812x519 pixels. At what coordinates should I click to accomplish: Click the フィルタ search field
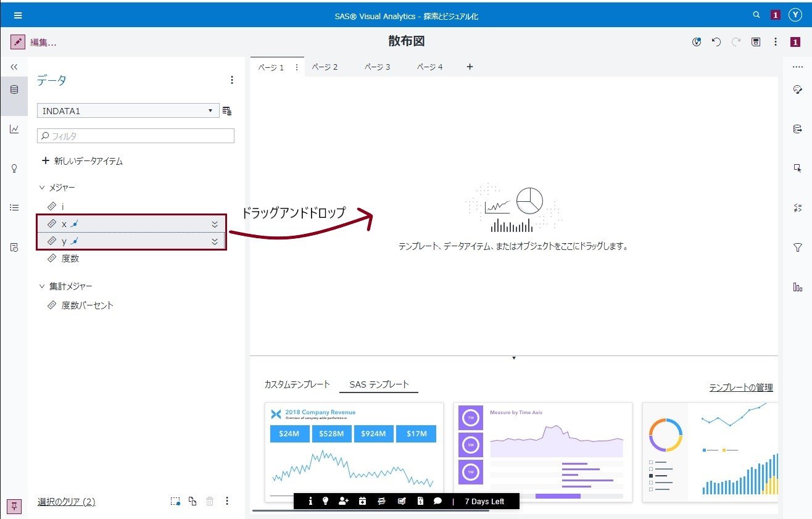pyautogui.click(x=136, y=136)
